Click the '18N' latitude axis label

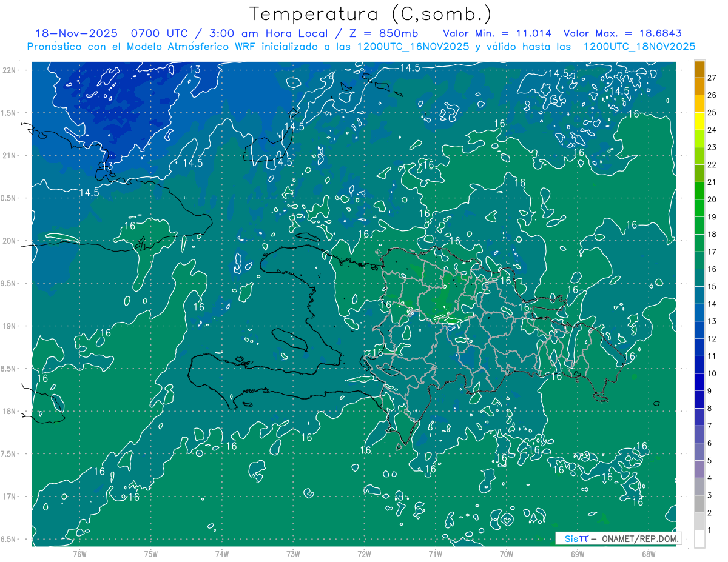click(x=10, y=411)
